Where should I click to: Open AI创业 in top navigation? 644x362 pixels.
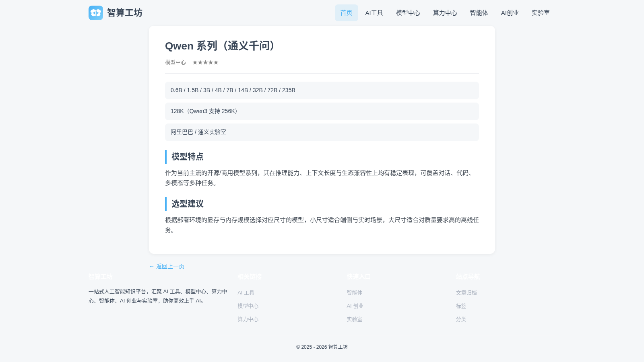point(510,13)
